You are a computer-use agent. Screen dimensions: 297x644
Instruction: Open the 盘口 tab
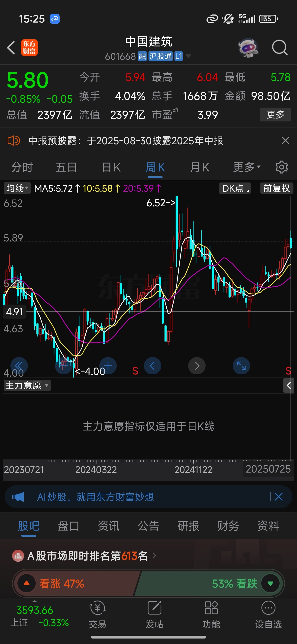(68, 526)
